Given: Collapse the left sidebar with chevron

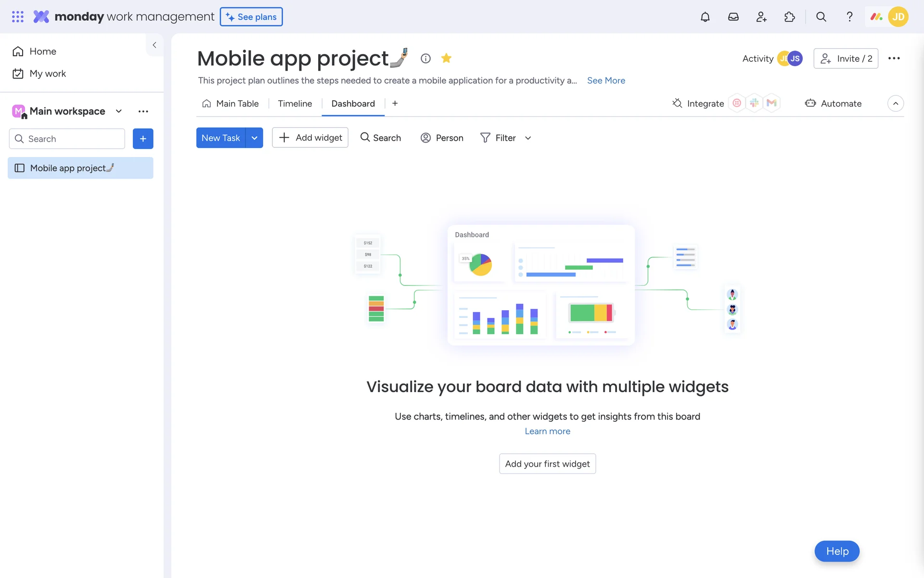Looking at the screenshot, I should coord(154,45).
